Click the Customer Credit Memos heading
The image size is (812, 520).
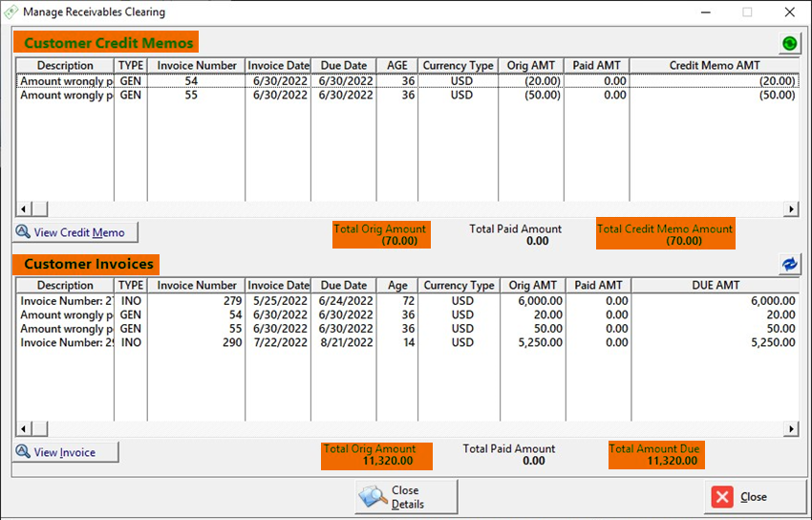[108, 42]
